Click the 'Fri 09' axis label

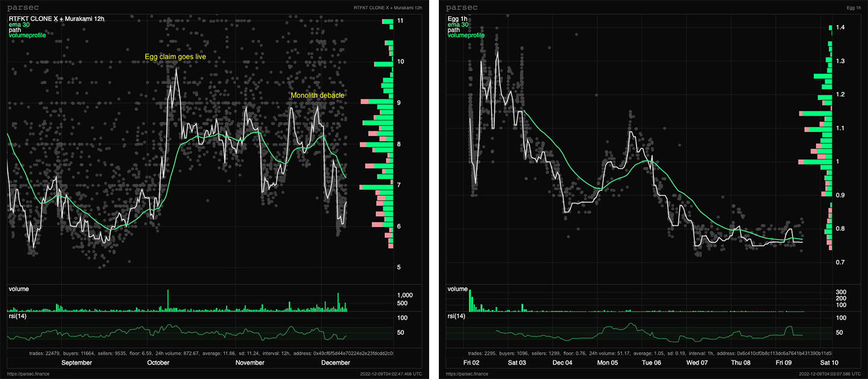coord(784,363)
